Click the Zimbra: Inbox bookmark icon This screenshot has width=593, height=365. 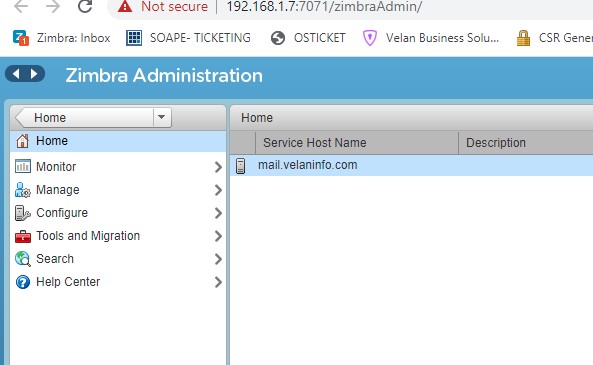point(20,38)
